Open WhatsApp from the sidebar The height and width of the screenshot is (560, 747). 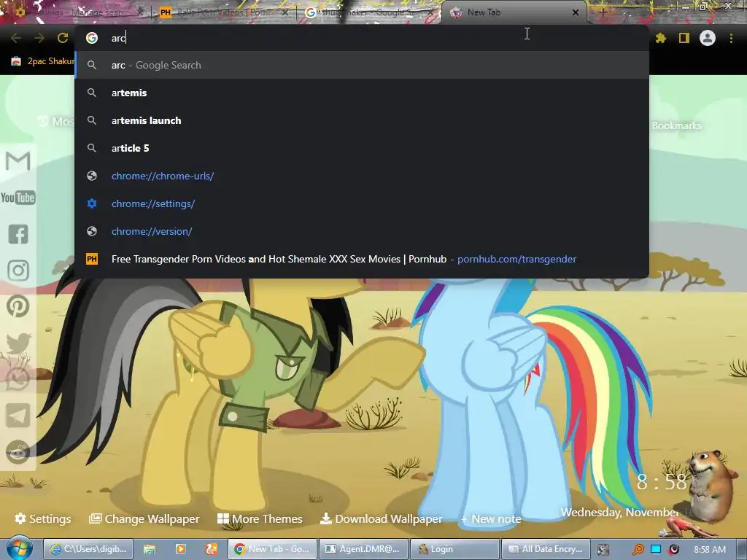pyautogui.click(x=18, y=379)
